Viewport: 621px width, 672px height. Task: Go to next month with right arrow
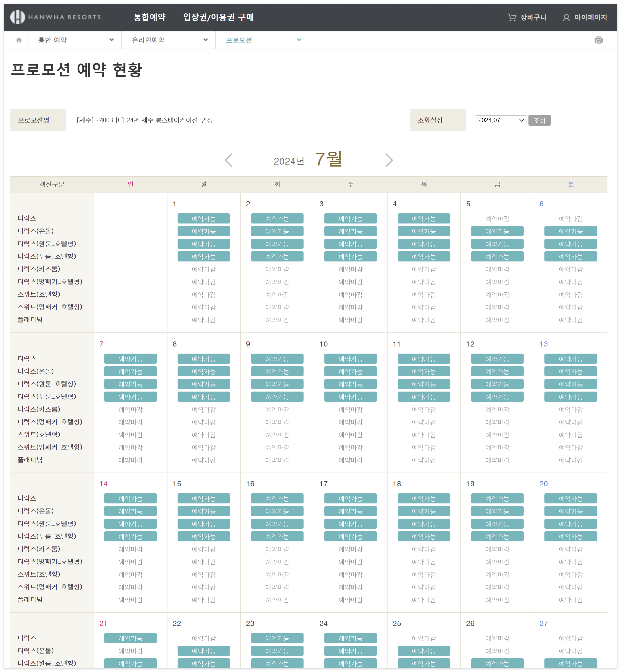tap(389, 160)
